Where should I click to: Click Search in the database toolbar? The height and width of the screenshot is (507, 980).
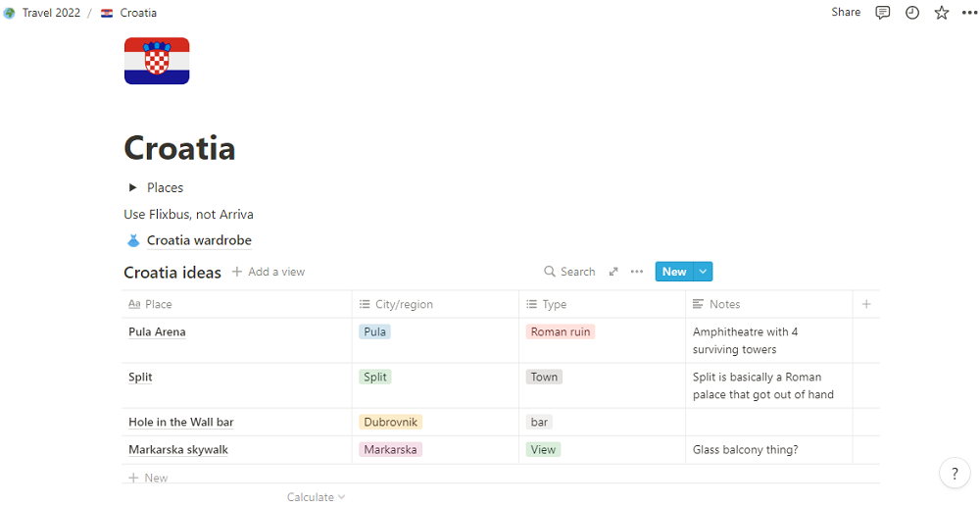570,272
